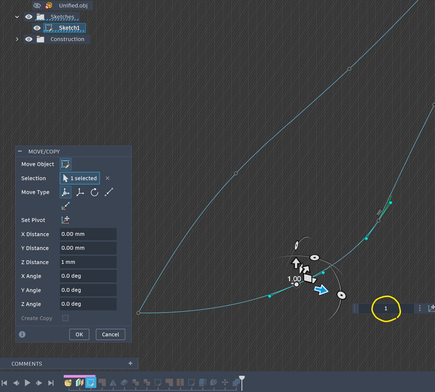Viewport: 435px width, 392px height.
Task: Hide Sketch1 using its eye icon
Action: 37,28
